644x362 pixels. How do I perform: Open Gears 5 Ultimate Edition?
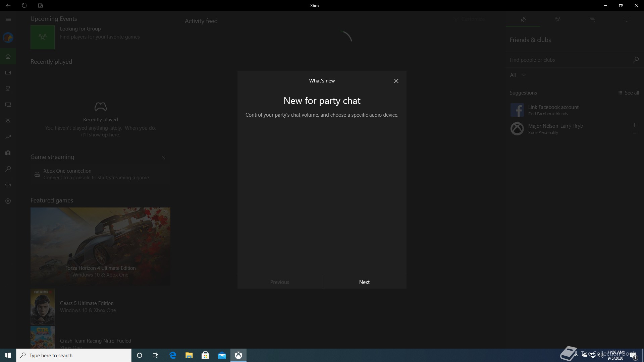100,307
